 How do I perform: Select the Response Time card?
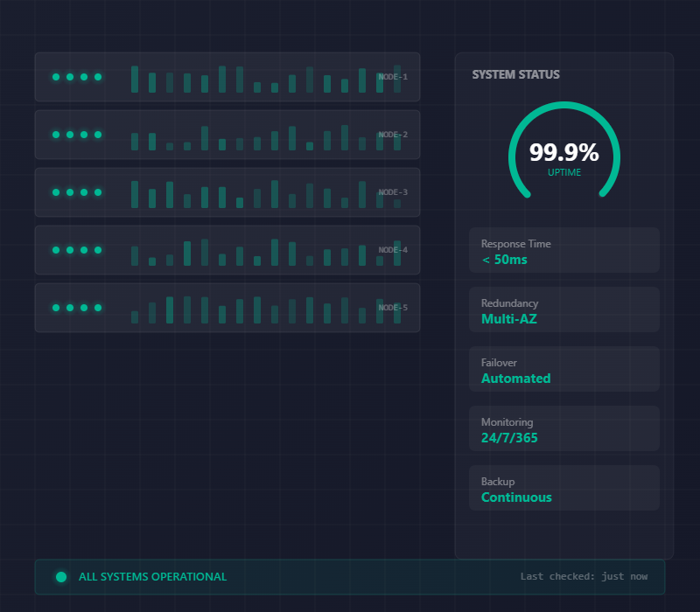(564, 250)
